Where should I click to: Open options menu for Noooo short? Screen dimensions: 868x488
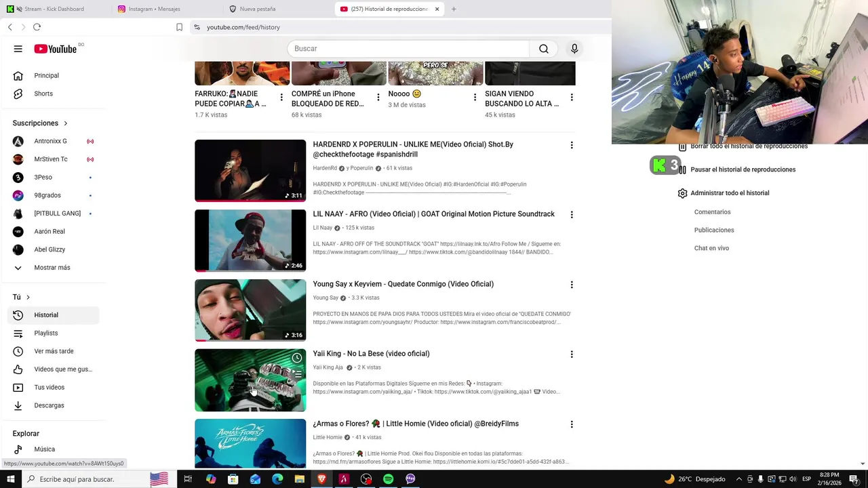475,98
